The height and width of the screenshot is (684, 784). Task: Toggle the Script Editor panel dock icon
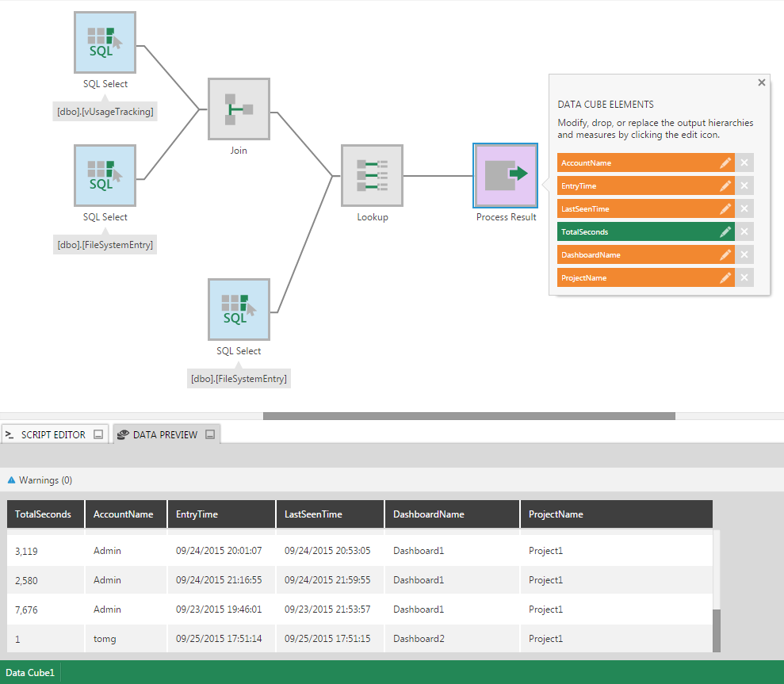[98, 434]
